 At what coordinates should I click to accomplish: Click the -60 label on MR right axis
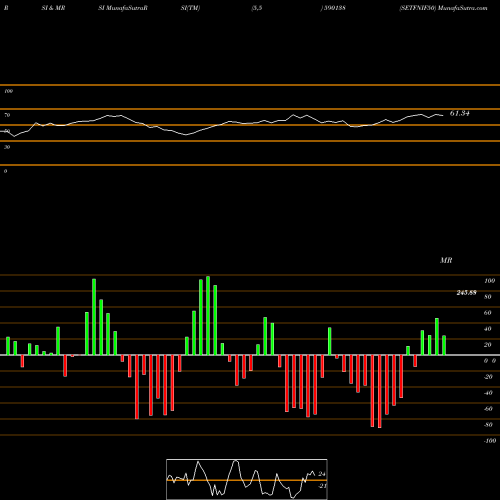[488, 409]
